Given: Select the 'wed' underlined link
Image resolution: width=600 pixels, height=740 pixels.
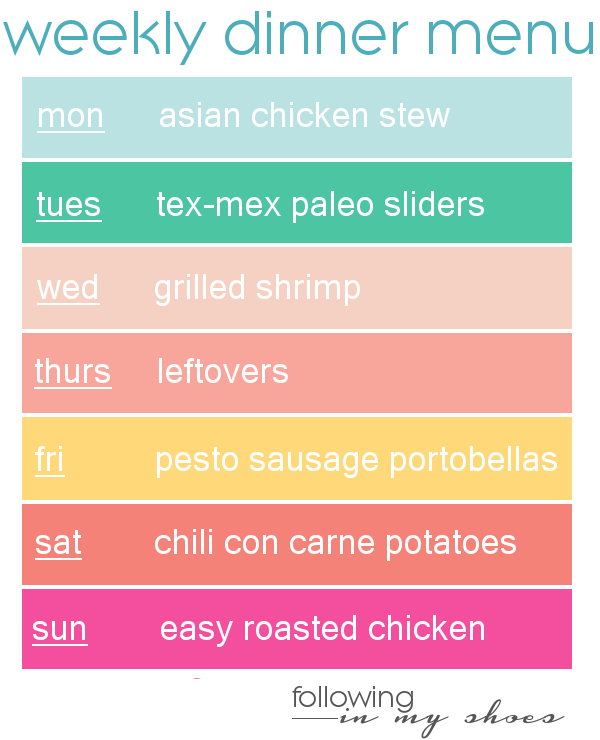Looking at the screenshot, I should tap(68, 288).
